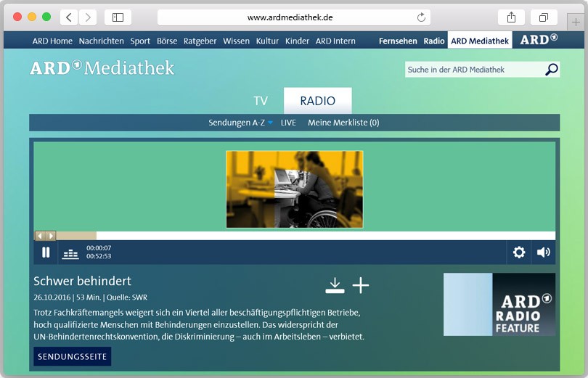This screenshot has width=588, height=378.
Task: Go forward in browser history
Action: [x=88, y=17]
